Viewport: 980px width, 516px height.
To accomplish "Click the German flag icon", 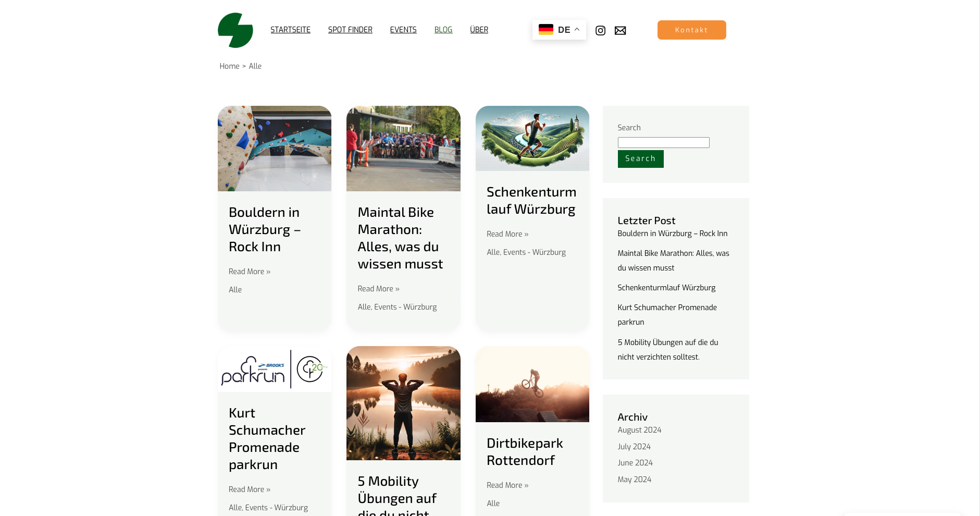I will (x=545, y=30).
